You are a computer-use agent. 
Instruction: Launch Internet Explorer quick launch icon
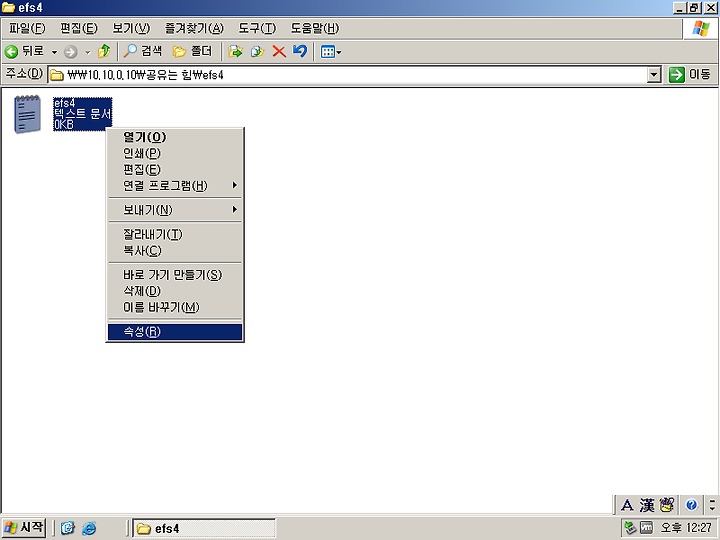89,528
